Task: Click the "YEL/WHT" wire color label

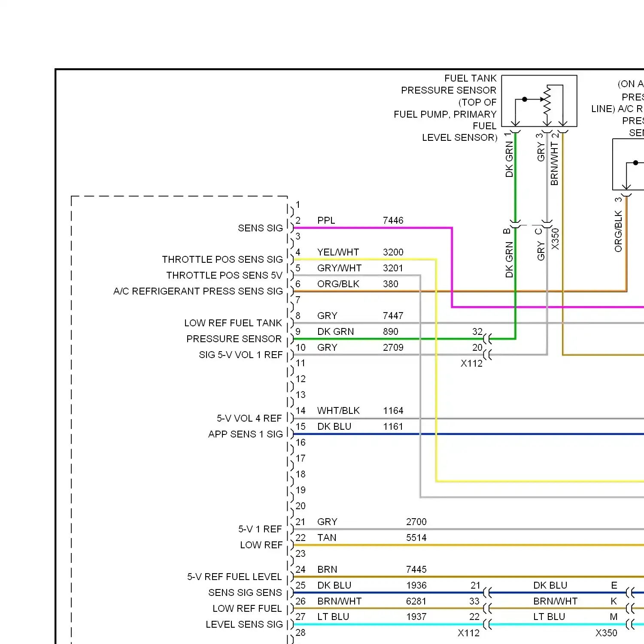Action: (x=338, y=252)
